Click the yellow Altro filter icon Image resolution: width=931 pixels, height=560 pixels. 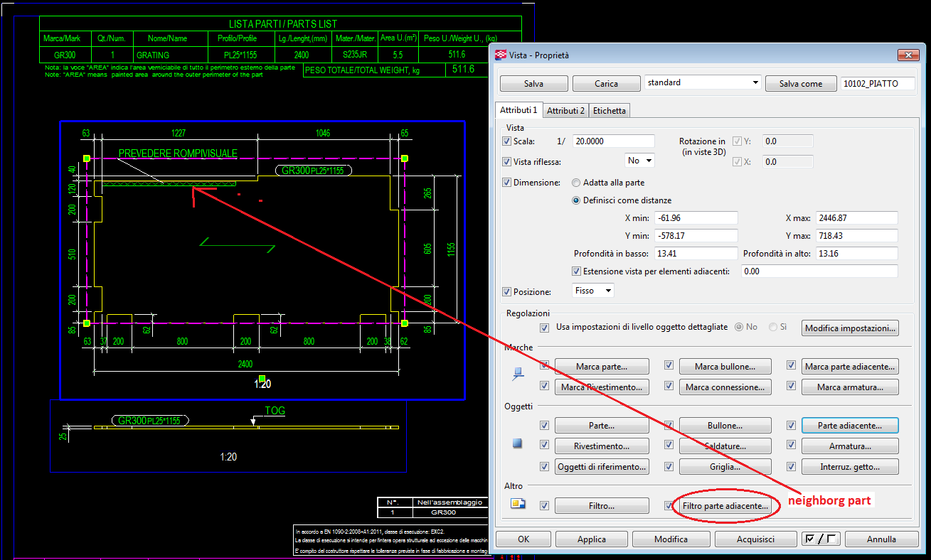[518, 505]
